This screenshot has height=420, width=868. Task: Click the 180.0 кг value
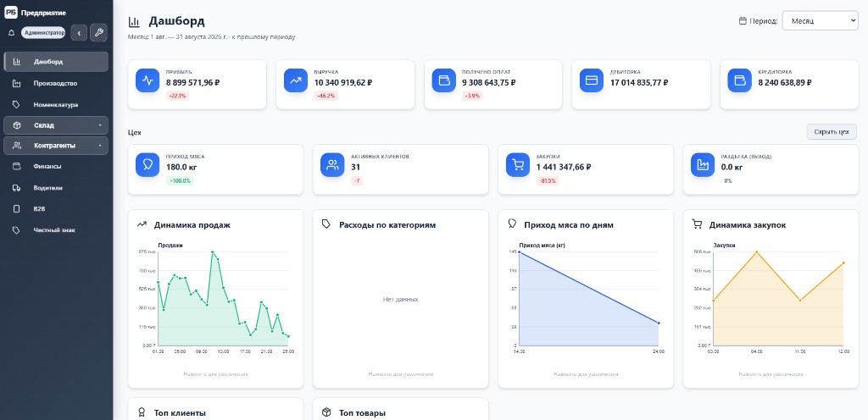point(181,167)
